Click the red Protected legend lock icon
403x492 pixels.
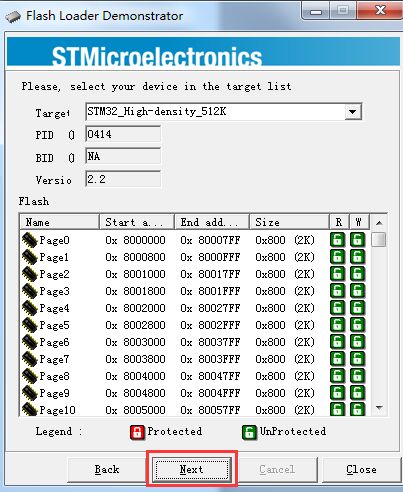137,432
